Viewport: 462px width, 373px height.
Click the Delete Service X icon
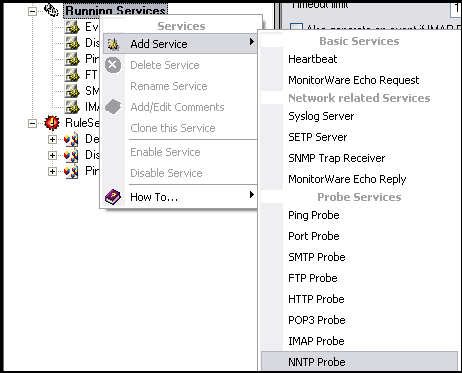click(x=113, y=65)
